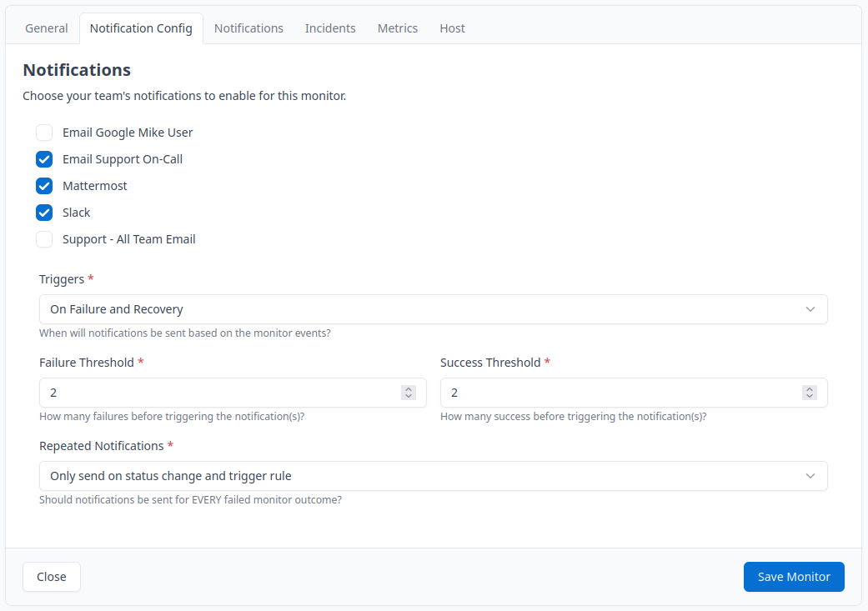Go to the Incidents tab
This screenshot has height=611, width=868.
click(330, 28)
